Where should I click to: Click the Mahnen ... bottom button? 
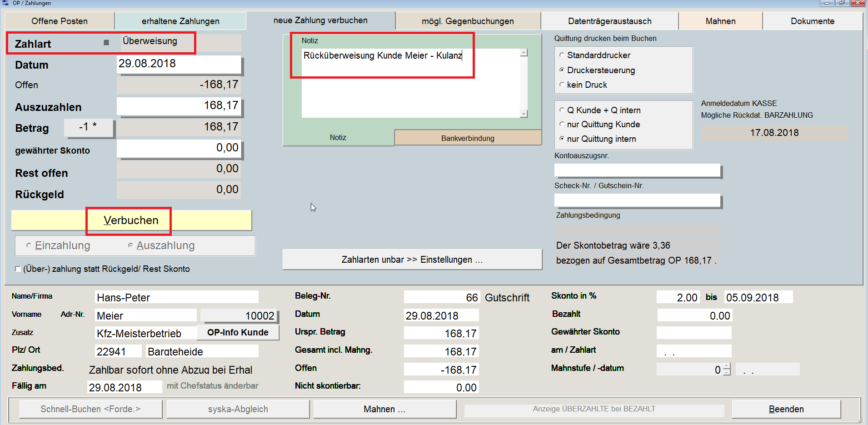coord(384,409)
